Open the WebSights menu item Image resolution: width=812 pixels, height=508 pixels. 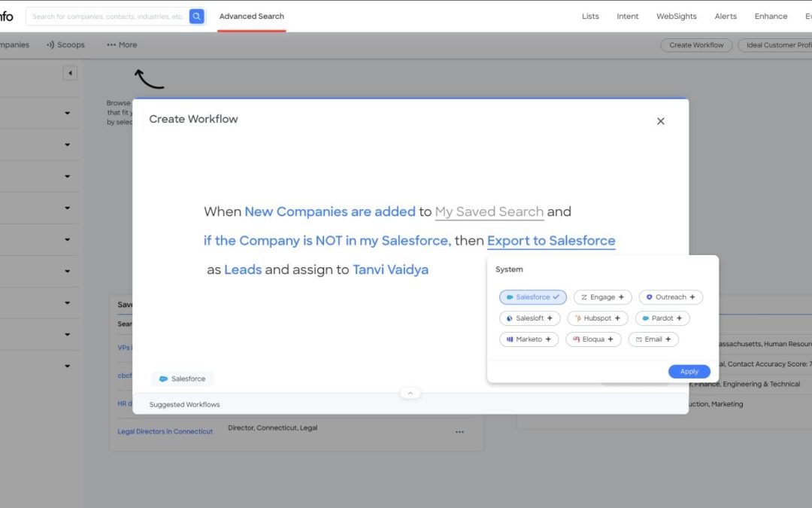pyautogui.click(x=677, y=16)
